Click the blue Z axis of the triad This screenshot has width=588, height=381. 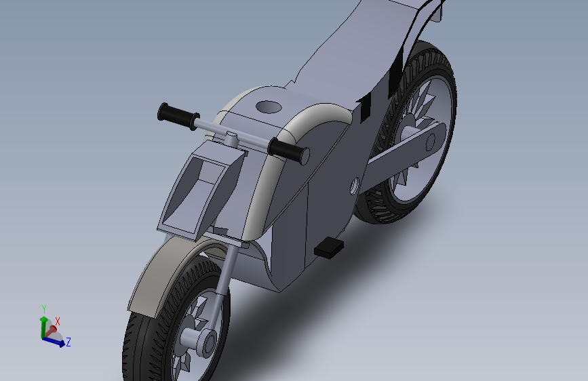54,341
